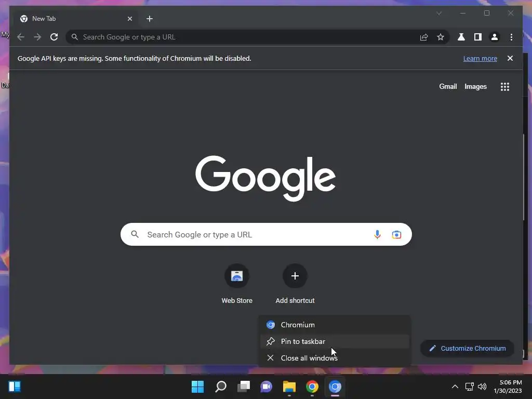
Task: Choose Close all windows
Action: pyautogui.click(x=335, y=358)
